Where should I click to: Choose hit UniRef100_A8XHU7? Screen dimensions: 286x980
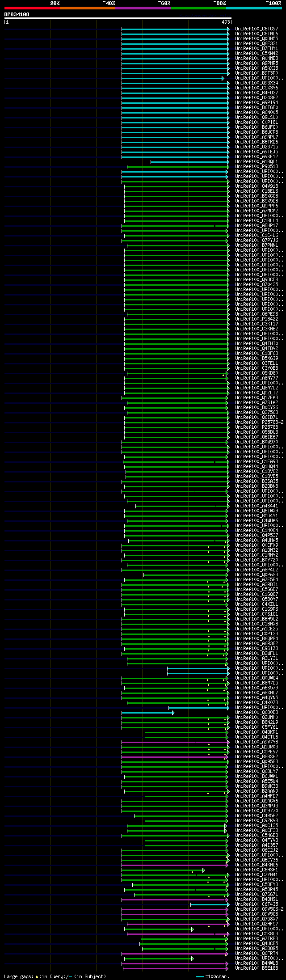coord(257,693)
